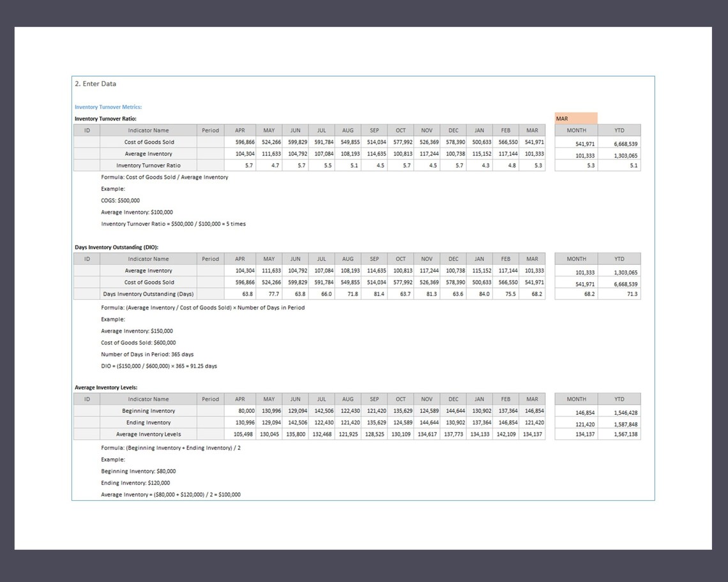Click the 2. Enter Data section title
The image size is (728, 582).
point(95,84)
